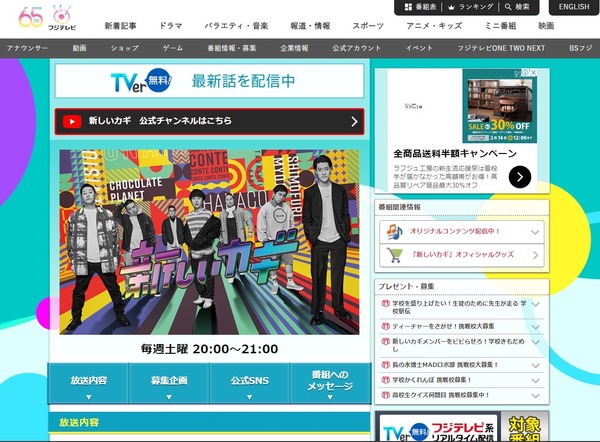Click the YouTube play icon in banner
The image size is (600, 442).
point(72,121)
